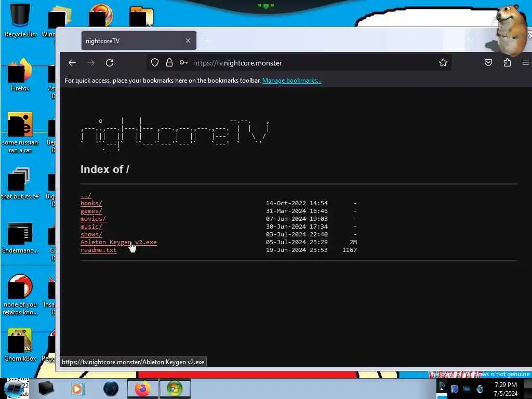Open the Windows logo taskbar button
The image size is (532, 399).
[175, 389]
